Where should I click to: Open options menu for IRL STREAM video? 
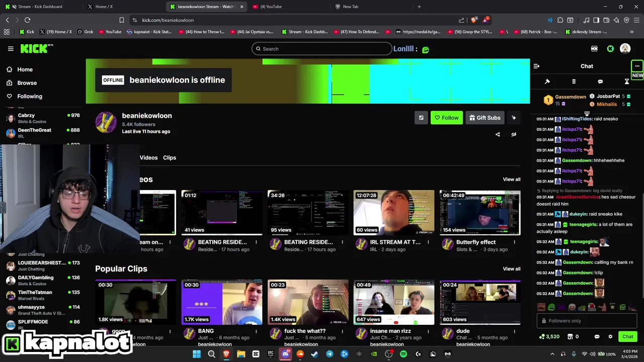428,242
